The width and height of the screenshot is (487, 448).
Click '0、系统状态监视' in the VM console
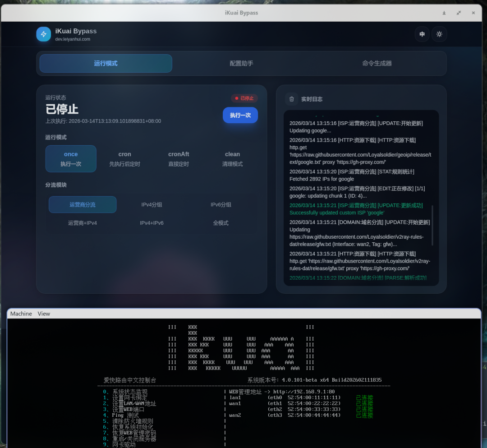pyautogui.click(x=125, y=392)
